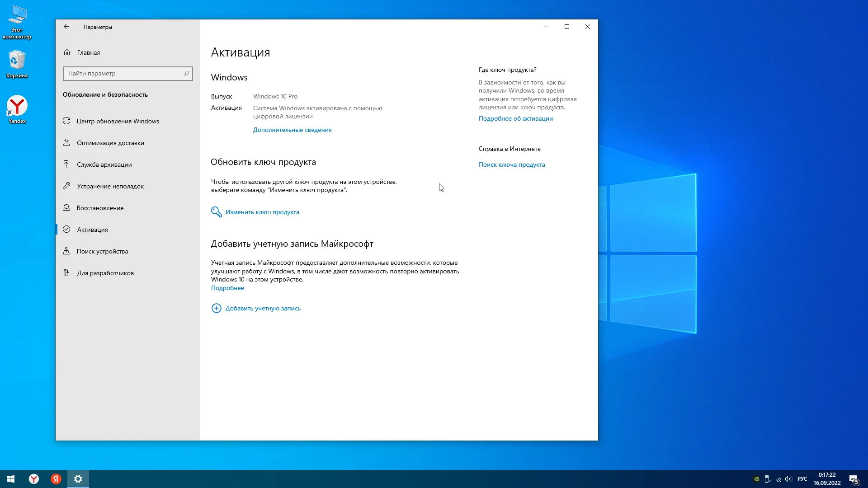Click the Дополнительные сведения link
The image size is (868, 488).
[292, 130]
